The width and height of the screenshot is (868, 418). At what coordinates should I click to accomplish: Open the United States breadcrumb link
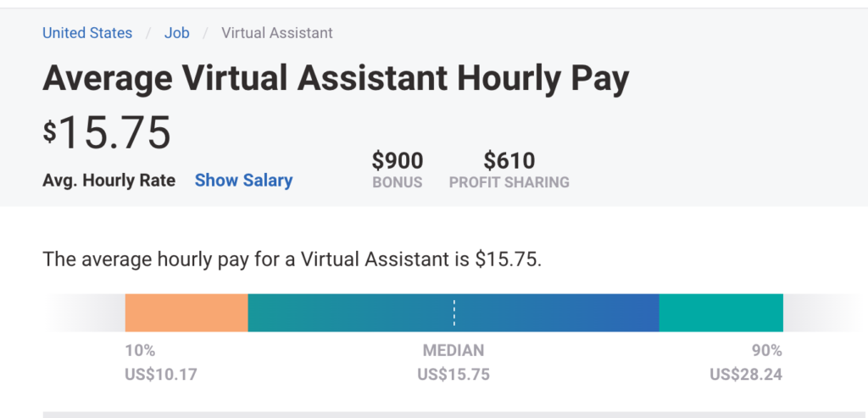click(87, 33)
